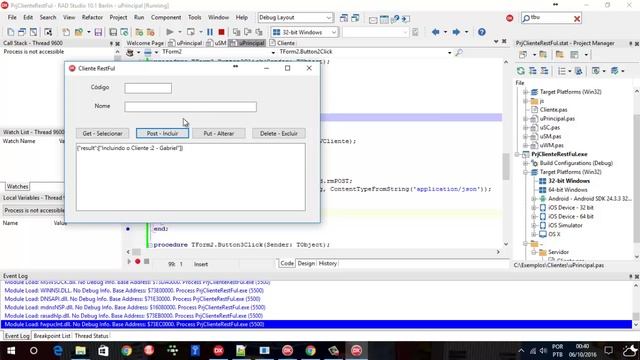Open the Help question mark icon
The width and height of the screenshot is (640, 360).
482,32
